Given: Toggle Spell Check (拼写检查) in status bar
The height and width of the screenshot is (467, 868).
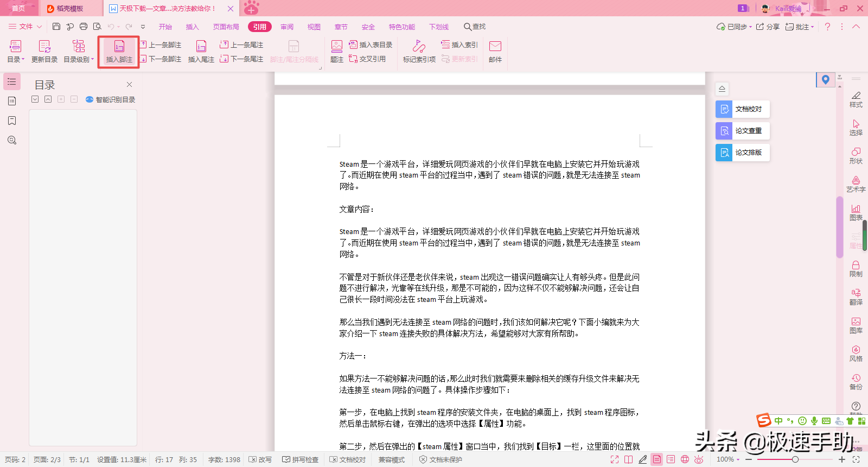Looking at the screenshot, I should (301, 459).
